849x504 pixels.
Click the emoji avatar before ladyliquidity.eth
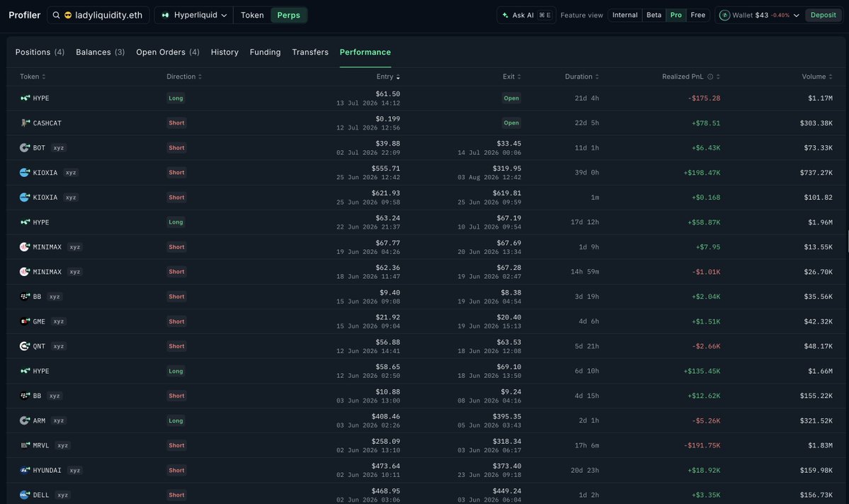coord(68,15)
